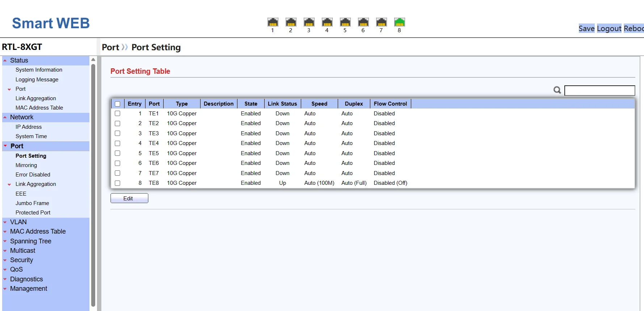This screenshot has height=311, width=644.
Task: Click the sidebar scroll-up arrow
Action: tap(93, 60)
